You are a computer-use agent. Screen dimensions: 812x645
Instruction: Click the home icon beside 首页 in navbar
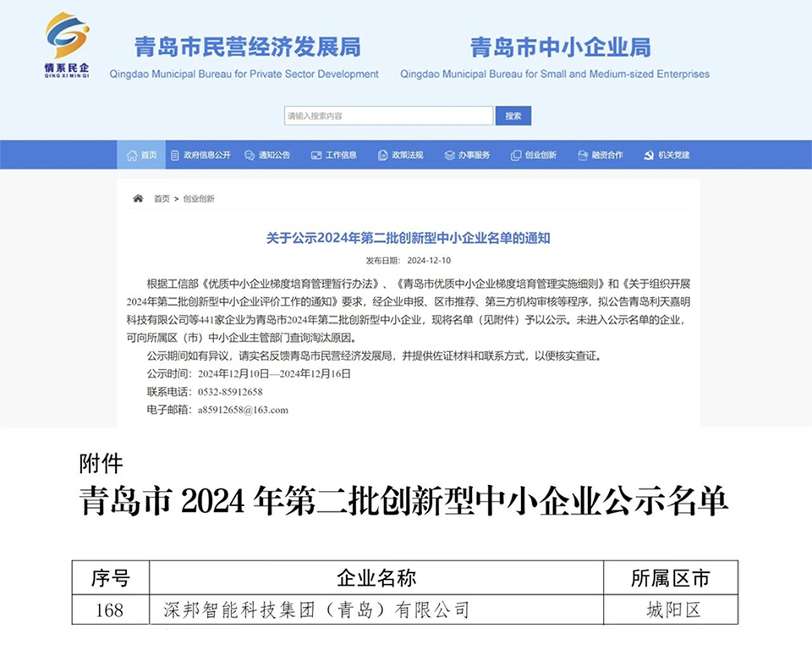tap(131, 155)
